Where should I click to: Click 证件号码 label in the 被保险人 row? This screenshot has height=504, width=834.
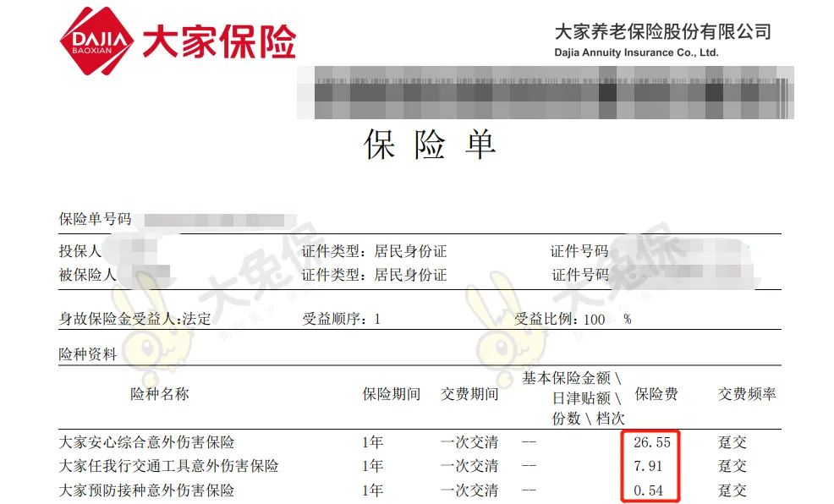coord(580,275)
